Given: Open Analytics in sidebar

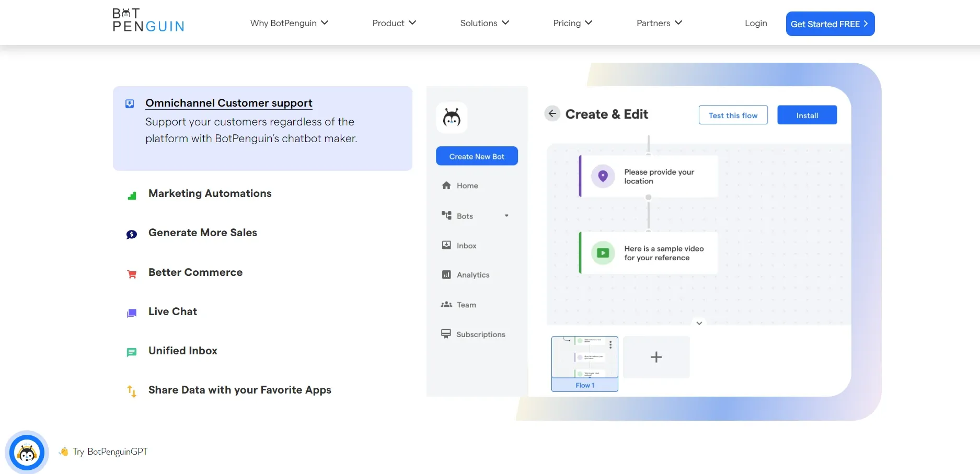Looking at the screenshot, I should [473, 275].
